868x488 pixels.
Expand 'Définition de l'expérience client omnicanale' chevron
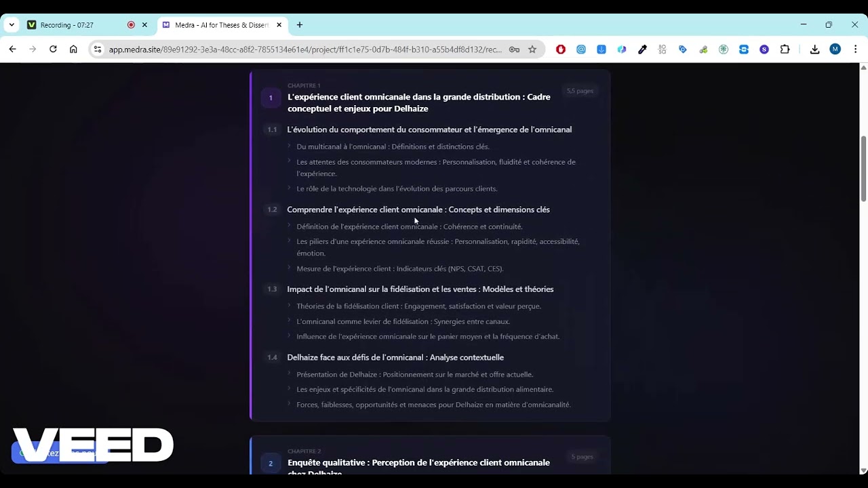pyautogui.click(x=290, y=226)
